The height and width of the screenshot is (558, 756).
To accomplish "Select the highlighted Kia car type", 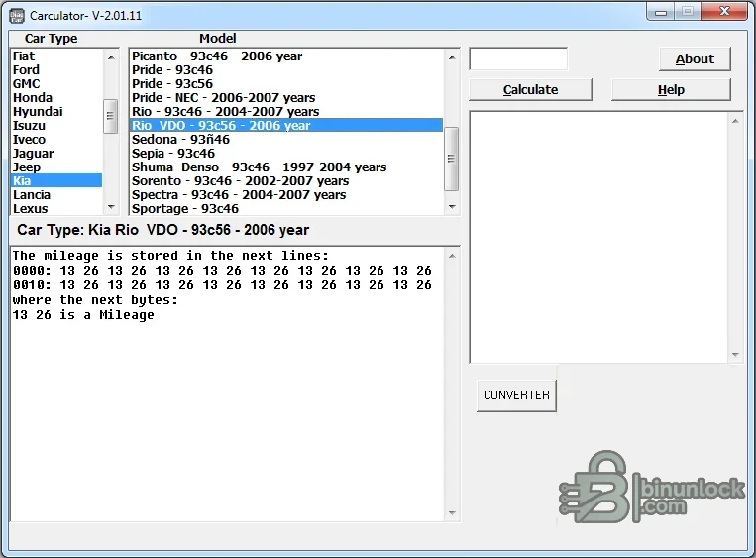I will pos(56,180).
